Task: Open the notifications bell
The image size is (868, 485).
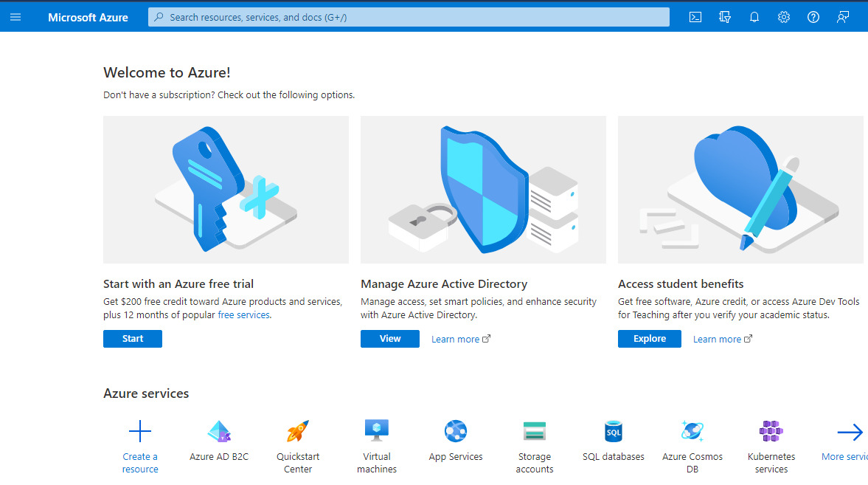Action: click(754, 17)
